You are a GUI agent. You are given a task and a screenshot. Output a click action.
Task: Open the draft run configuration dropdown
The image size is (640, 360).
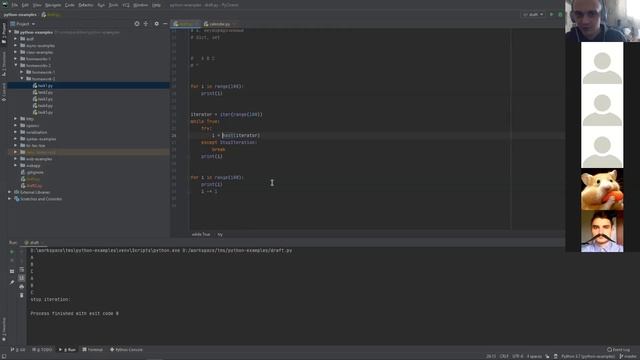[533, 14]
